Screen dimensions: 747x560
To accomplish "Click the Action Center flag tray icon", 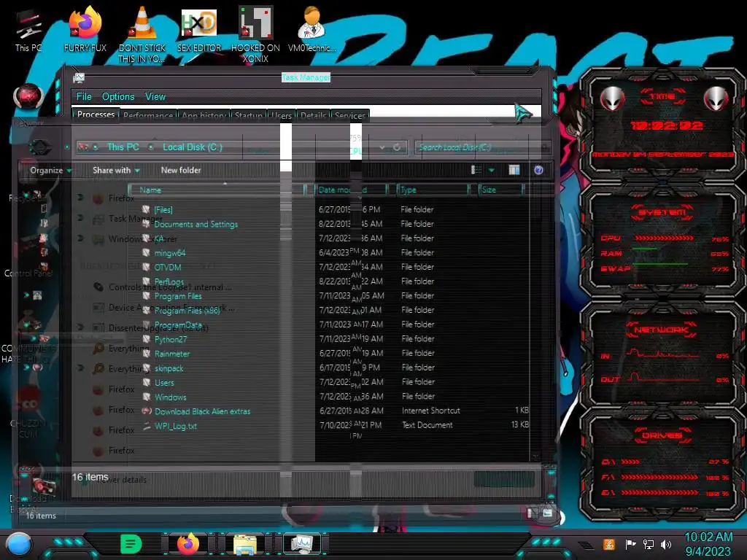I will point(630,544).
